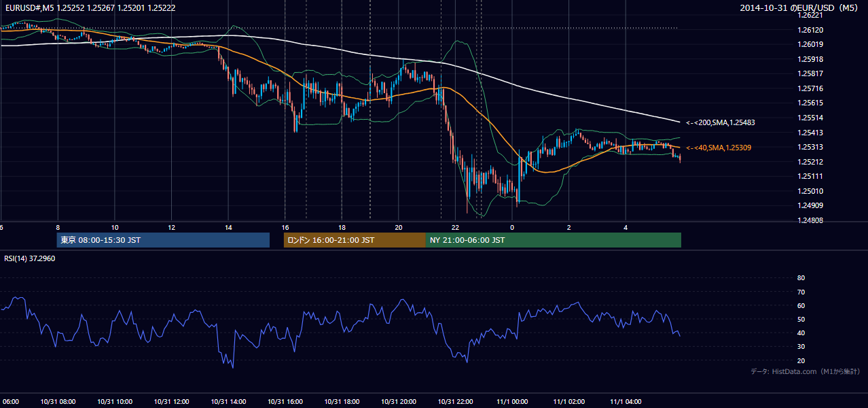Click RSI level 50 on scale
868x408 pixels.
pos(801,319)
